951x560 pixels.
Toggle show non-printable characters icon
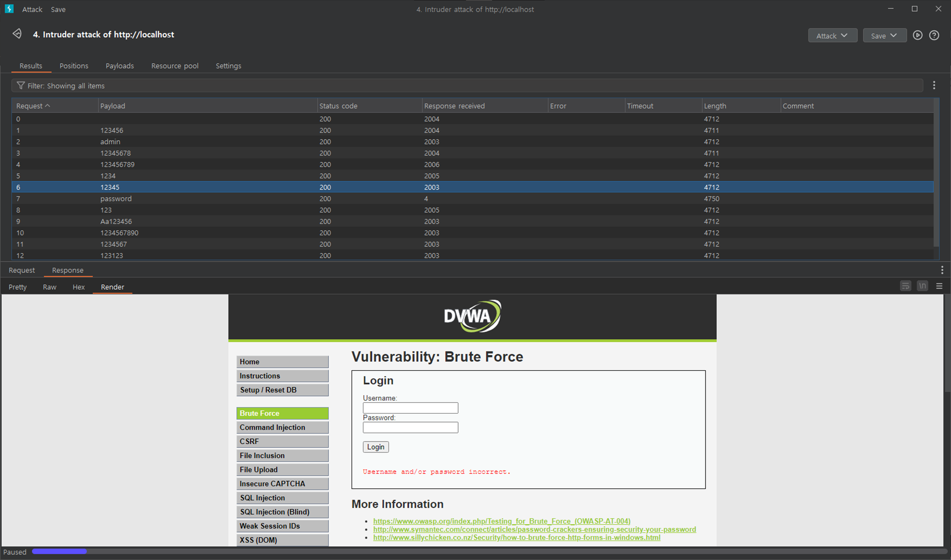click(x=922, y=286)
